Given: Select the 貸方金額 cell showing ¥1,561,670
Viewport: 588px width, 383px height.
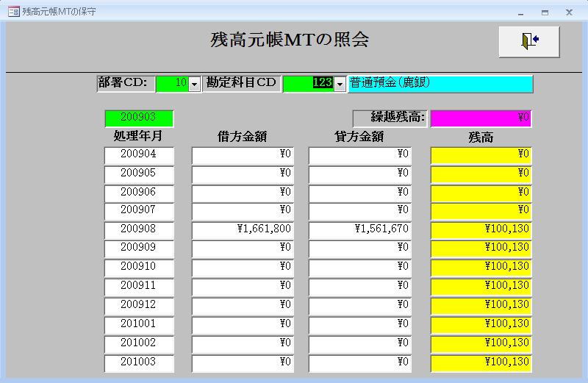Looking at the screenshot, I should point(359,229).
